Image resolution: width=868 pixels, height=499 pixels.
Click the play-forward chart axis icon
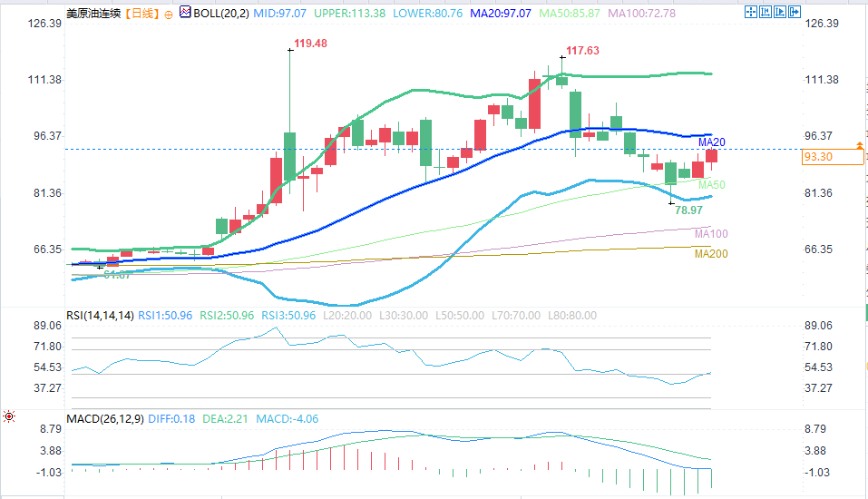tap(780, 12)
